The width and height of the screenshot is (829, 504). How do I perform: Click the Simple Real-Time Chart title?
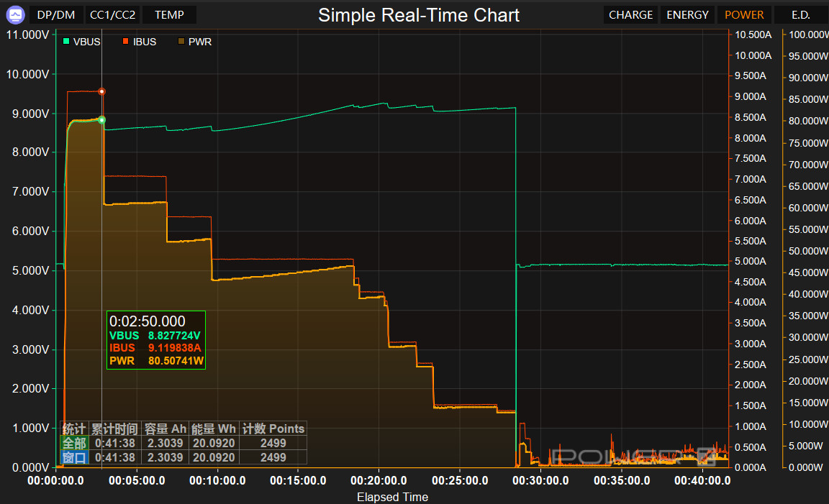click(419, 15)
